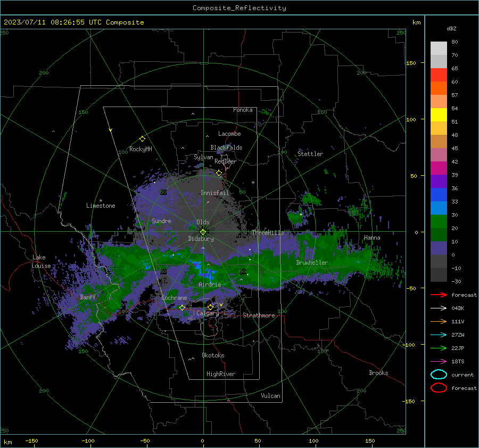Select the Innisfail label
479x448 pixels.
[x=215, y=193]
